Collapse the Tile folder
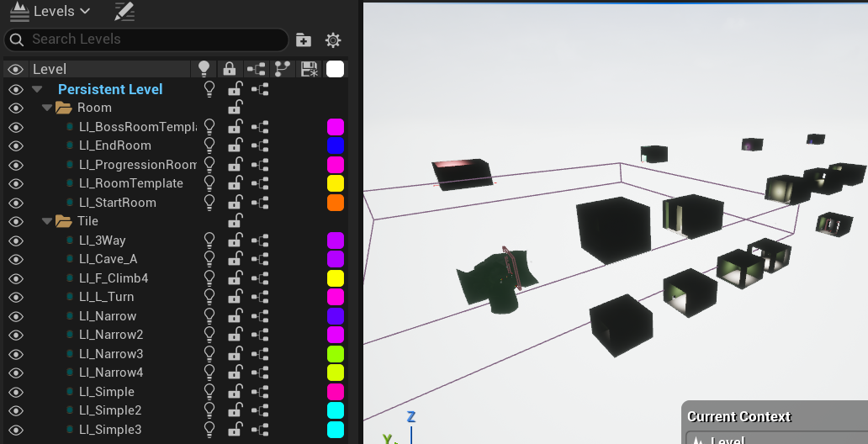Viewport: 868px width, 444px height. click(x=47, y=221)
